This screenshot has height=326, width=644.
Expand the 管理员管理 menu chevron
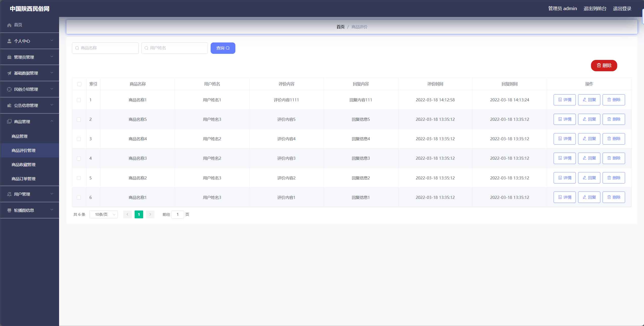point(52,57)
